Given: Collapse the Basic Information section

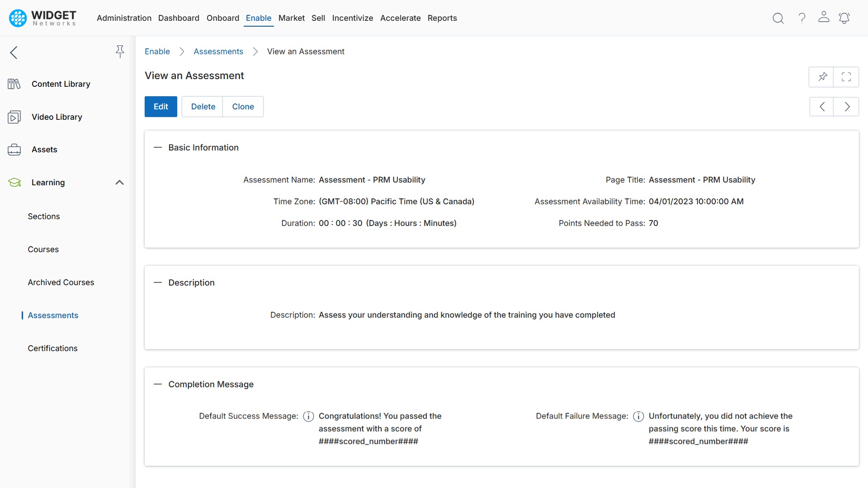Looking at the screenshot, I should (x=157, y=147).
